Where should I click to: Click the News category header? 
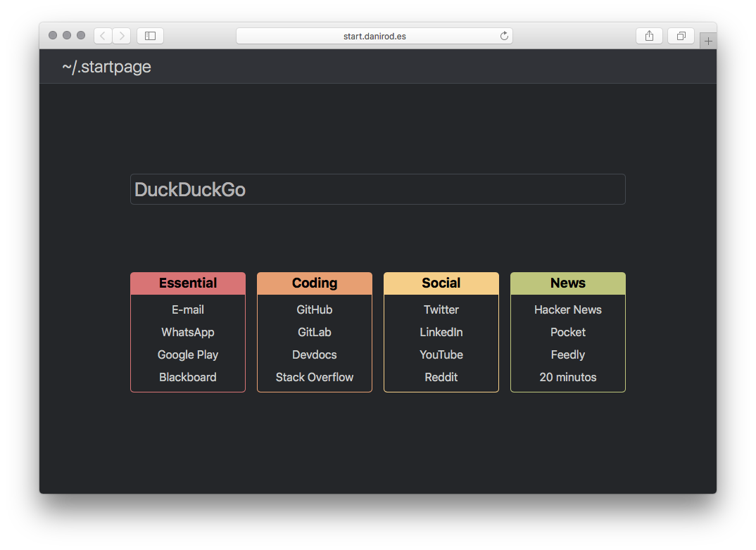pyautogui.click(x=568, y=283)
